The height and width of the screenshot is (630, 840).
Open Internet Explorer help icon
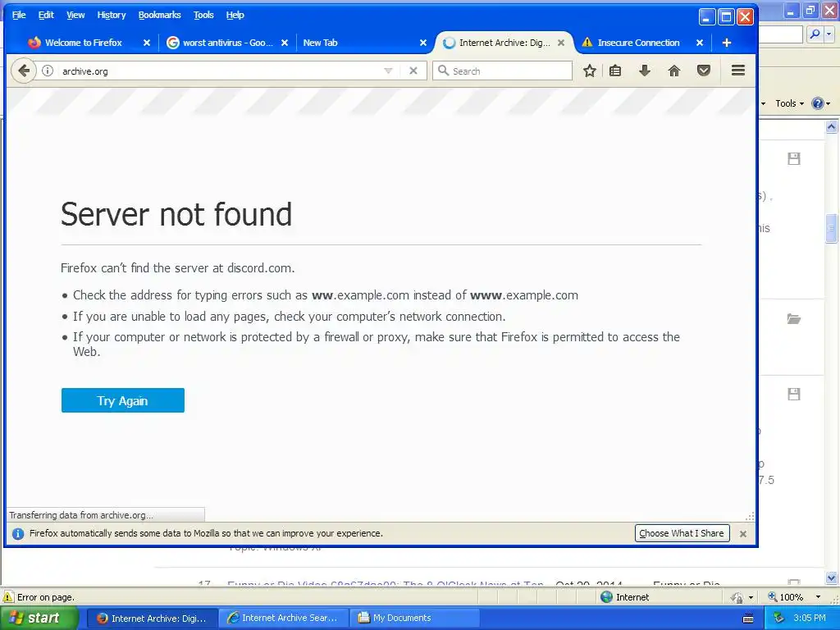coord(818,103)
